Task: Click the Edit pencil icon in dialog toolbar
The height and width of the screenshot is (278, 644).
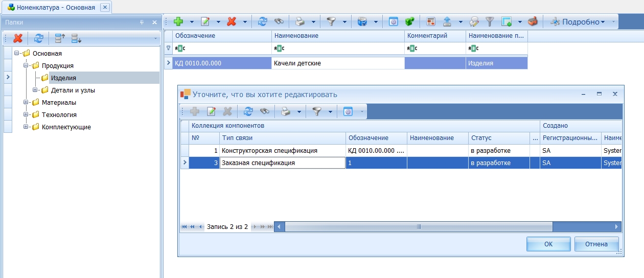Action: point(211,111)
